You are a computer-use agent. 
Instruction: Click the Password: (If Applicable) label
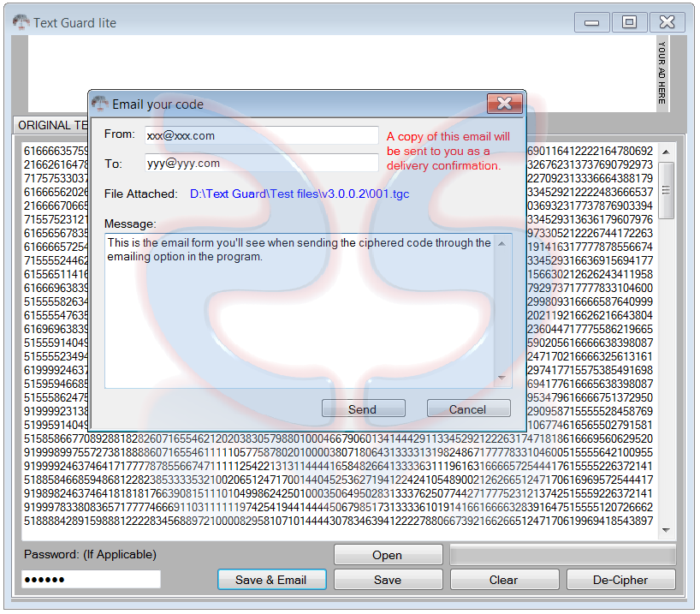[90, 555]
